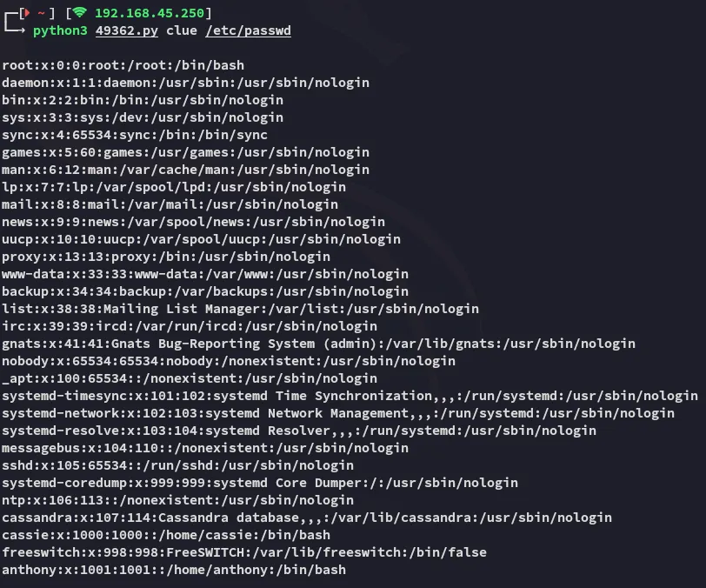Click the underlined /etc/passwd path

point(248,30)
